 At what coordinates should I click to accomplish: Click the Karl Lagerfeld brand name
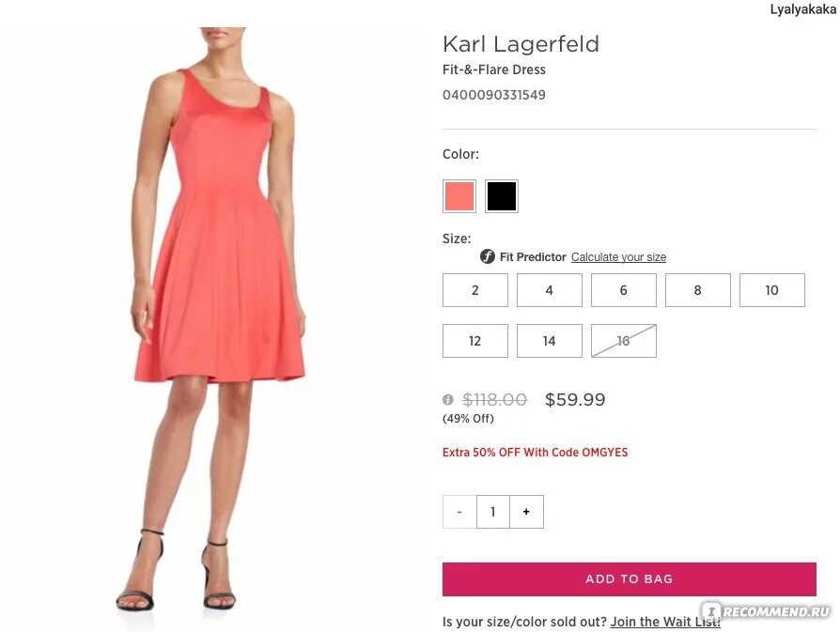coord(521,44)
